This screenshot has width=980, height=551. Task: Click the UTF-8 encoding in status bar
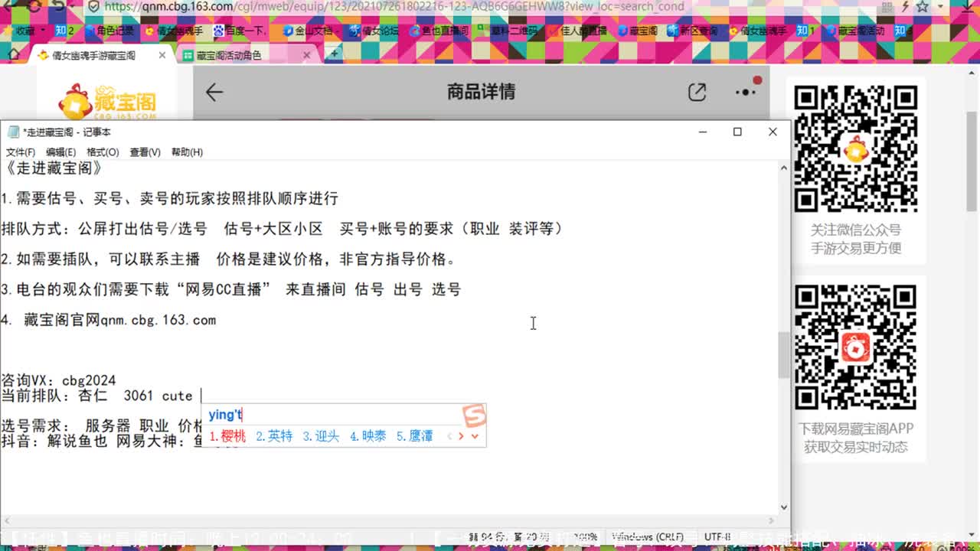tap(717, 537)
